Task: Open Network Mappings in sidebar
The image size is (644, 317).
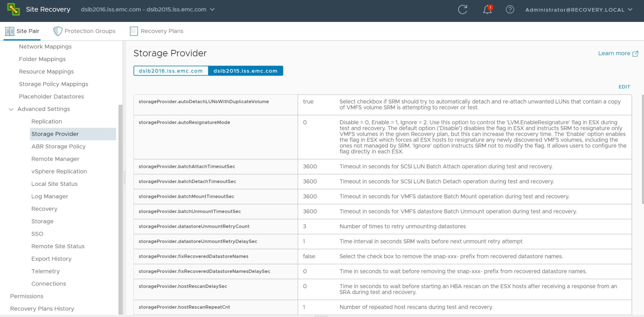Action: click(45, 47)
